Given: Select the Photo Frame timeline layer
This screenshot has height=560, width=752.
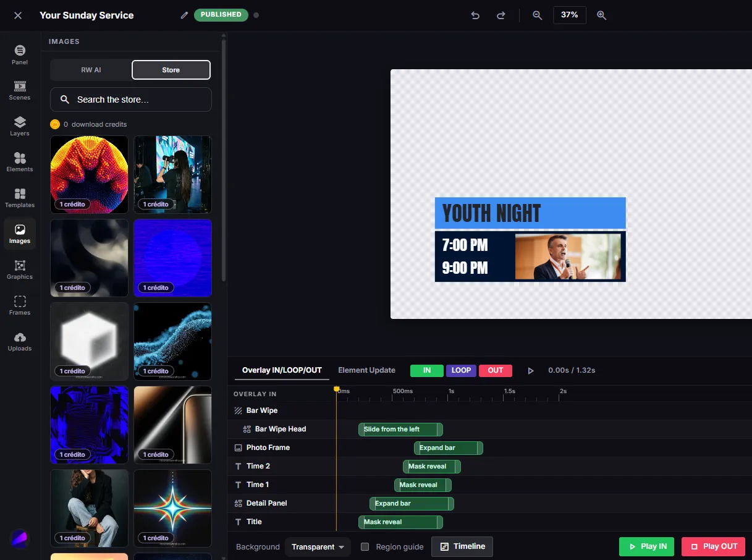Looking at the screenshot, I should pos(268,448).
